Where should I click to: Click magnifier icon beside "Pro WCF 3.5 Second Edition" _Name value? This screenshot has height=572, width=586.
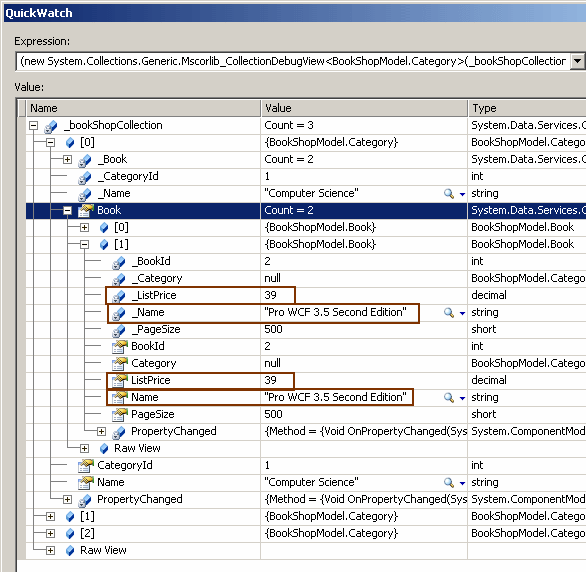click(x=448, y=312)
